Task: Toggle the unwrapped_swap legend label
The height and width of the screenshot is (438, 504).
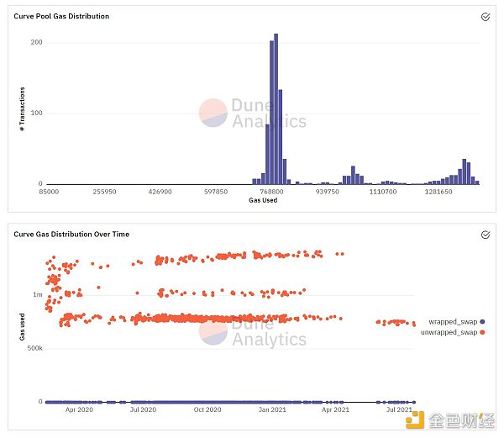Action: pyautogui.click(x=450, y=332)
